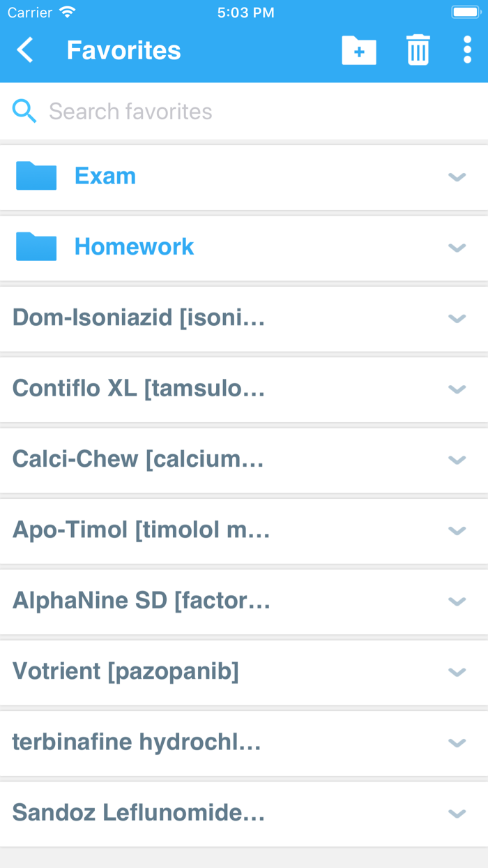Tap the Homework folder icon
Screen dimensions: 488x868
point(36,246)
